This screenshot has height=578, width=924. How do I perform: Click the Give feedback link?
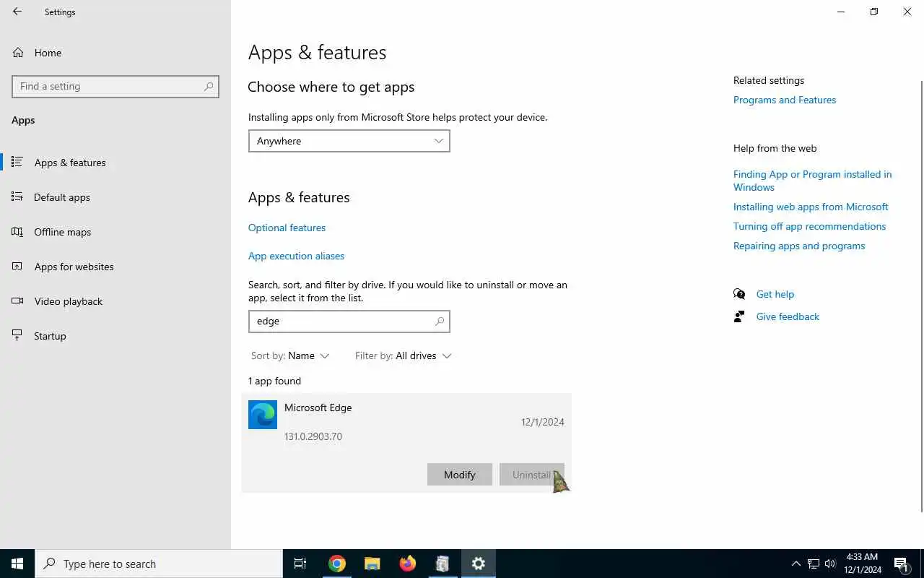tap(788, 316)
